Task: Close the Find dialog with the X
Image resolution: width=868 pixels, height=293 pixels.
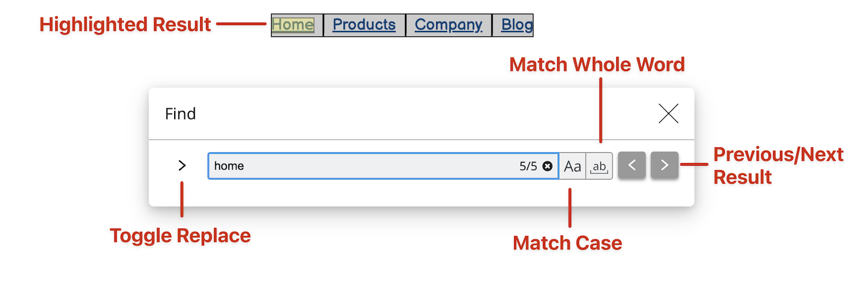Action: point(668,114)
